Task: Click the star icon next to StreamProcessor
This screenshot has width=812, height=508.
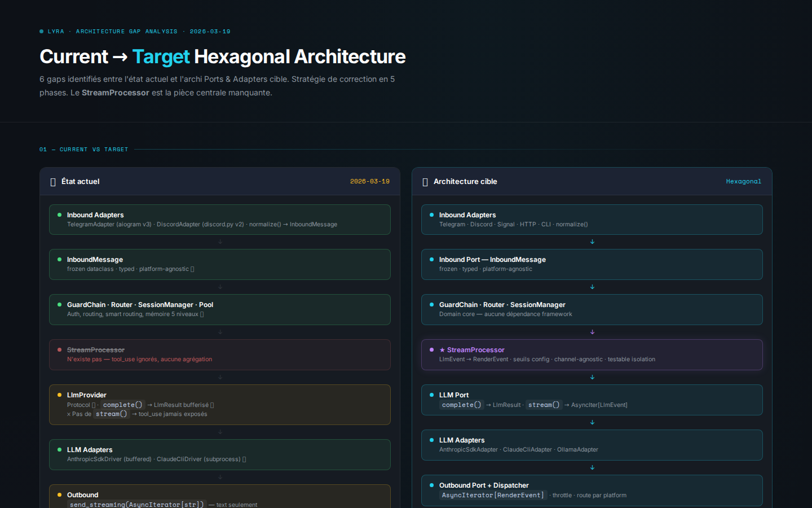Action: [442, 350]
